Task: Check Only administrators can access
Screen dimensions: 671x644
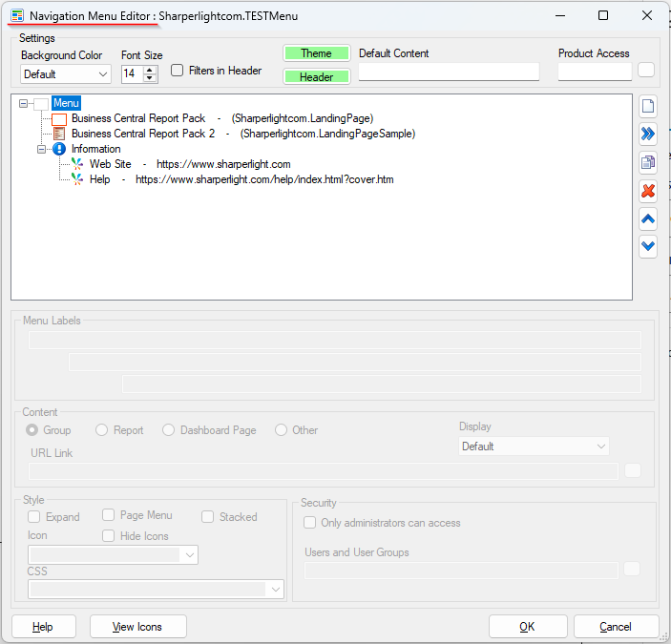Action: click(309, 523)
